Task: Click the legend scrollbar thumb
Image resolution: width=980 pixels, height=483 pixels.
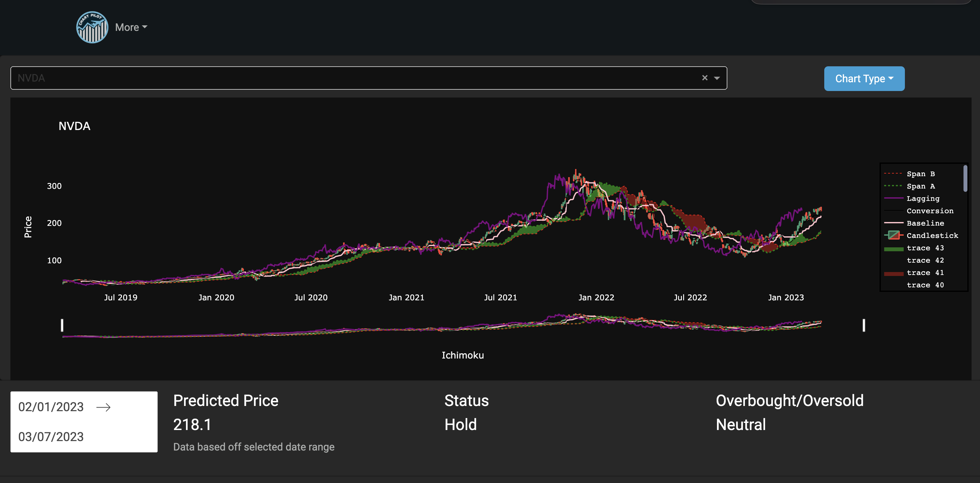Action: tap(965, 178)
